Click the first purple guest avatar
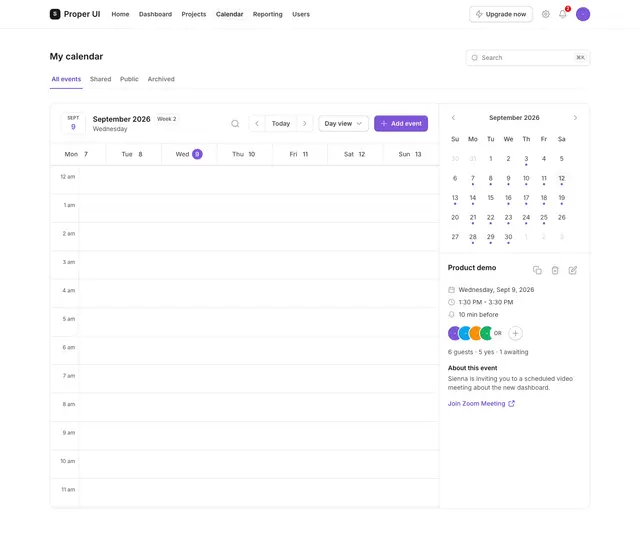This screenshot has height=551, width=640. pos(453,333)
